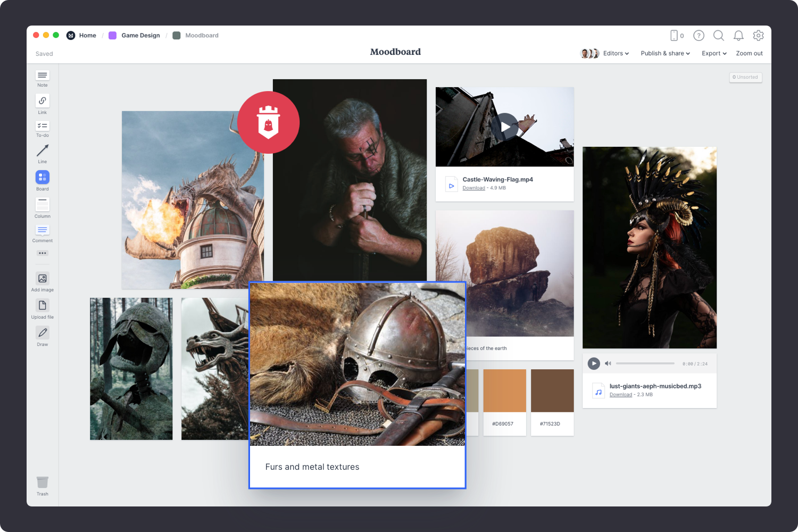Download lust-giants-aeph-musicbed.mp3
The width and height of the screenshot is (798, 532).
[620, 394]
